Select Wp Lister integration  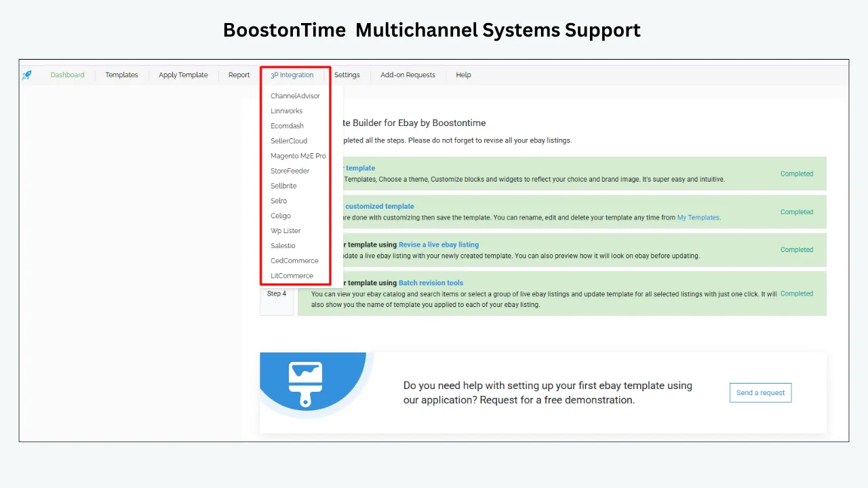coord(285,230)
